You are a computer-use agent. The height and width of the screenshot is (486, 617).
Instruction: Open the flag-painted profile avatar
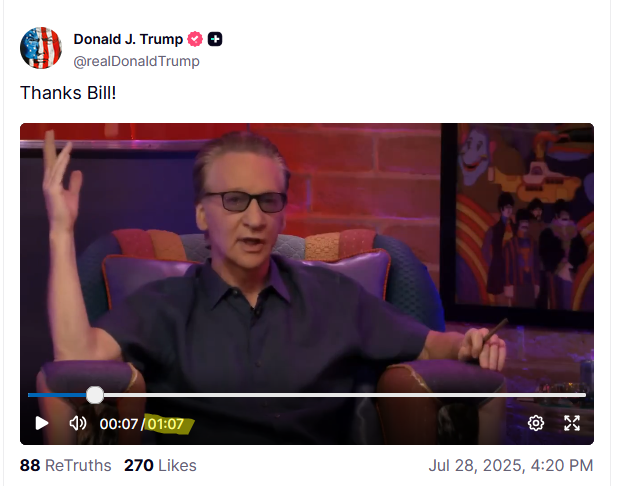coord(41,48)
